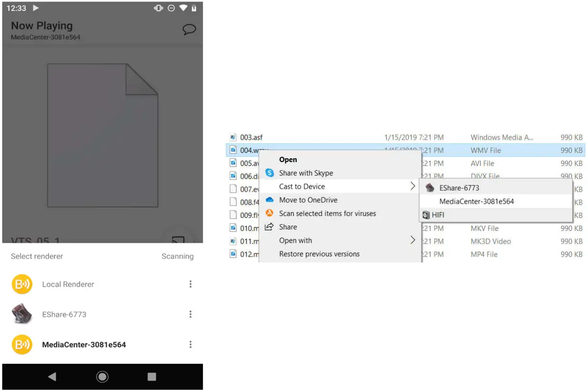Open the options menu for EShare-6773 renderer
The width and height of the screenshot is (588, 392).
(x=190, y=314)
